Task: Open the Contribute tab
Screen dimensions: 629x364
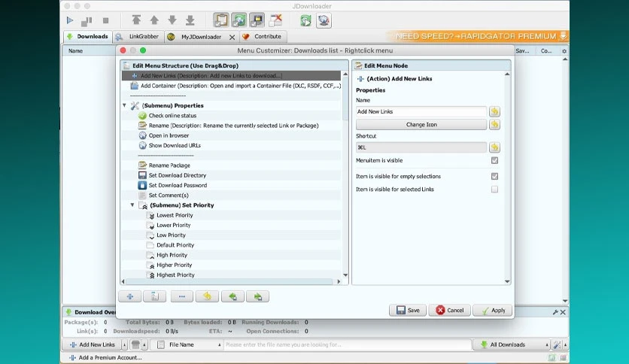Action: pyautogui.click(x=263, y=37)
